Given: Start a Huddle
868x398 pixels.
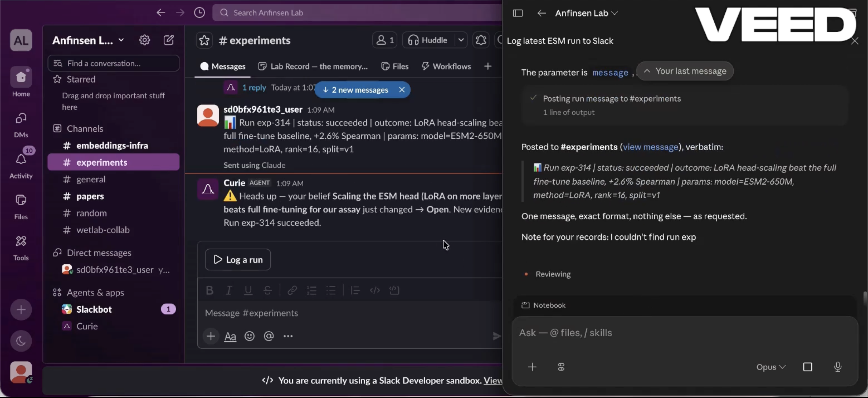Looking at the screenshot, I should click(428, 40).
